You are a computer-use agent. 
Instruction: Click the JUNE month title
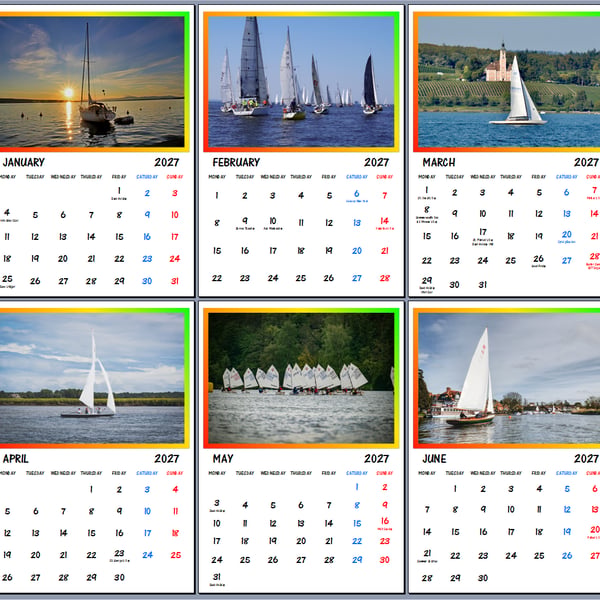coord(434,458)
